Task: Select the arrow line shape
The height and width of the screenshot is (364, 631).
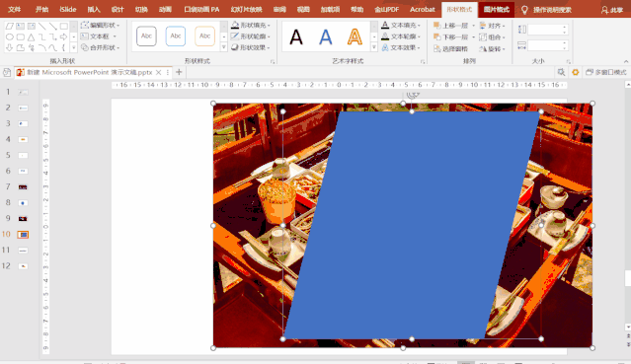Action: pos(52,27)
